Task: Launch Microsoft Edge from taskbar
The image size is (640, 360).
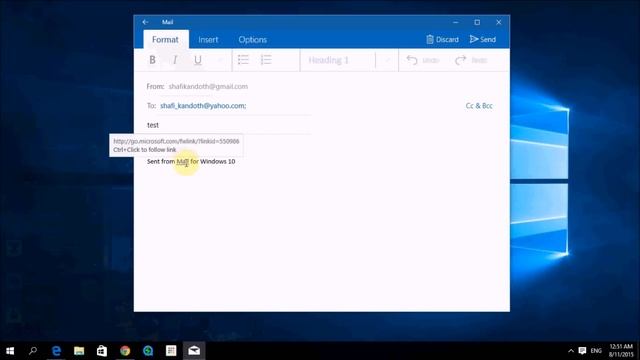Action: point(56,351)
